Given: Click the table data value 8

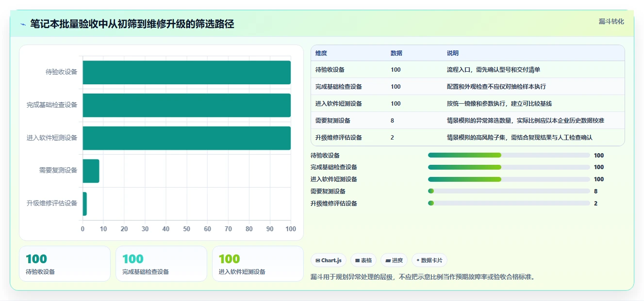Looking at the screenshot, I should [392, 121].
